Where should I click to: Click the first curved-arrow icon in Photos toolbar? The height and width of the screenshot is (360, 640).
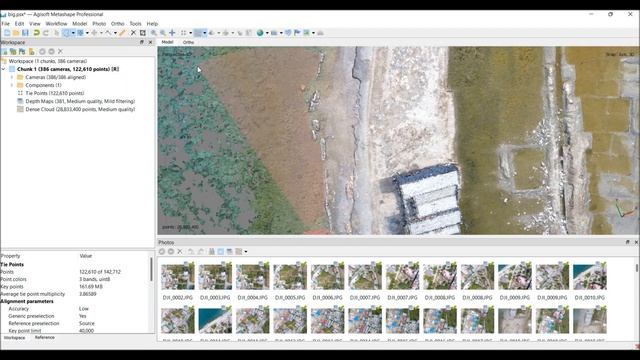point(191,251)
